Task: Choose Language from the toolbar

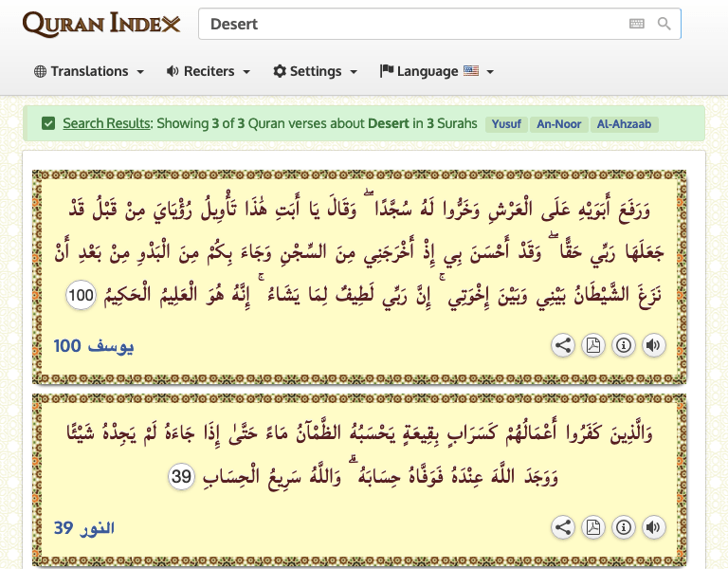Action: (x=436, y=71)
